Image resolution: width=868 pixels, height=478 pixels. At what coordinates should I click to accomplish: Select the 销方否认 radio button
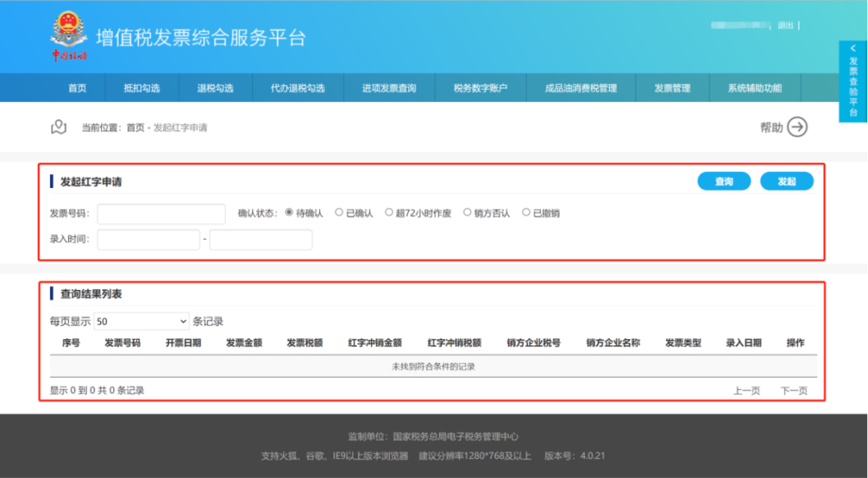tap(467, 213)
